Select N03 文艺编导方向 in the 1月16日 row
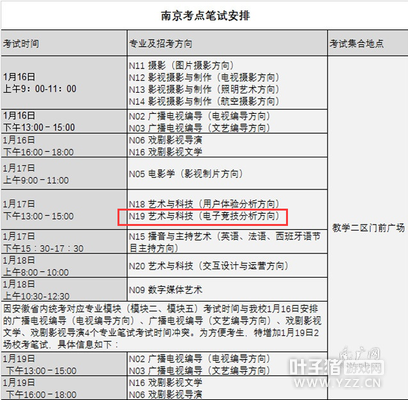Viewport: 408px width, 400px height. [199, 128]
